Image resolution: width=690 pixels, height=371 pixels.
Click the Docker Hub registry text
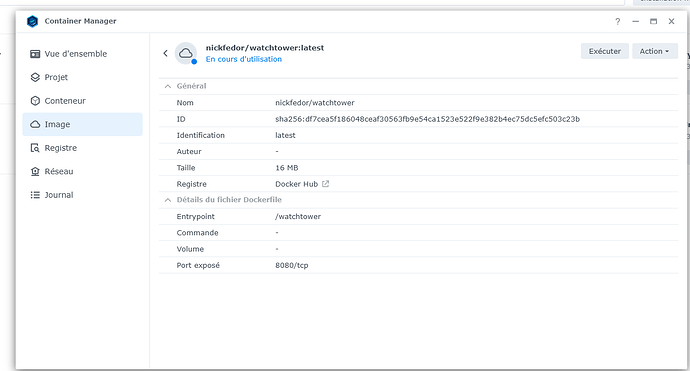tap(297, 184)
